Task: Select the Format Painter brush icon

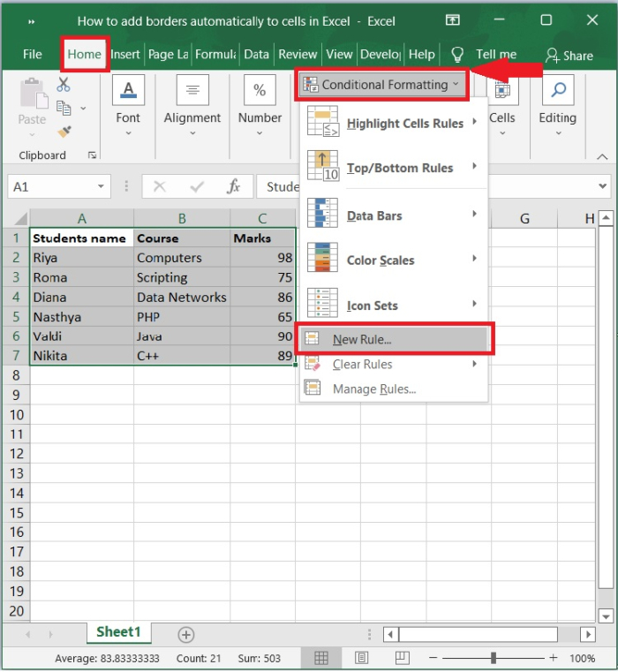Action: pos(64,132)
